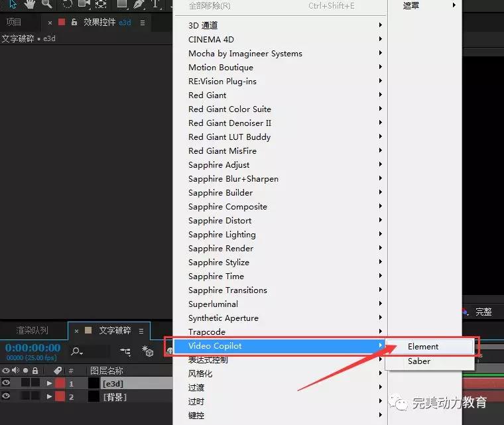Click the video eye column header
504x425 pixels.
[x=5, y=371]
